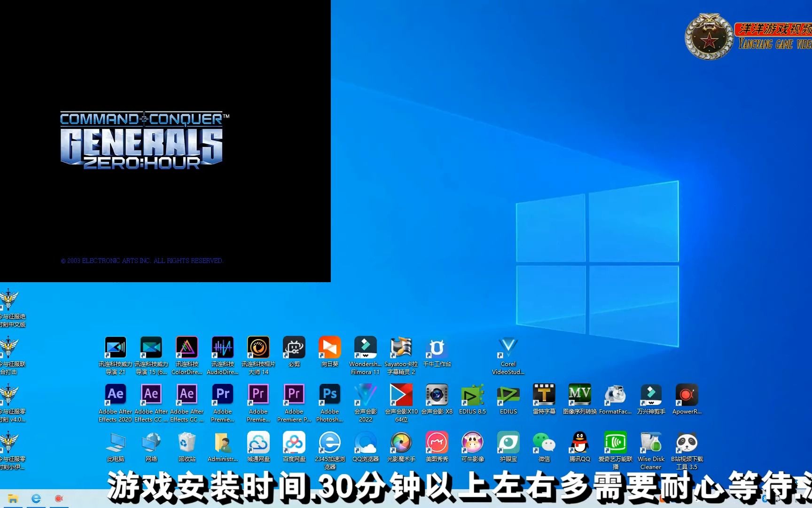Image resolution: width=812 pixels, height=508 pixels.
Task: Click the Generals Zero Hour splash screen
Action: (x=165, y=141)
